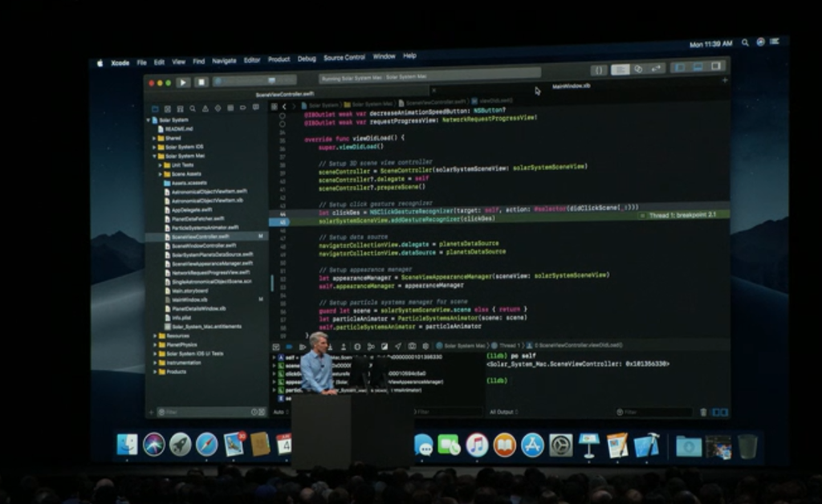Select the Standard editor button
Screen dimensions: 822x504
tap(621, 70)
